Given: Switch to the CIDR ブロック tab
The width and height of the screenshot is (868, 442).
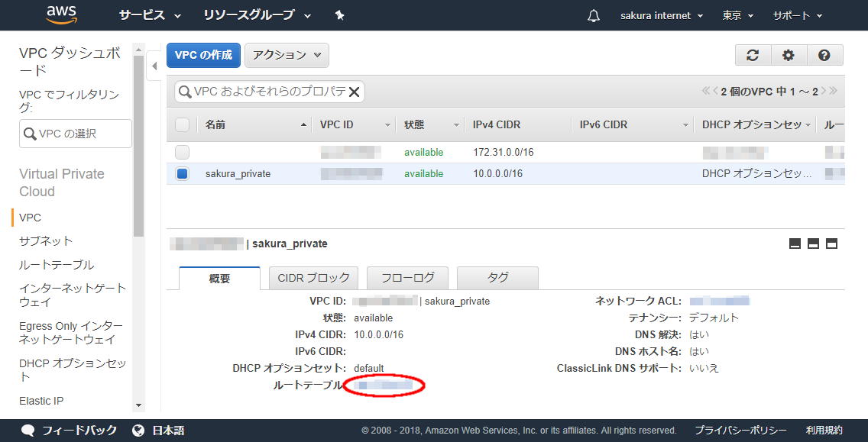Looking at the screenshot, I should click(313, 278).
